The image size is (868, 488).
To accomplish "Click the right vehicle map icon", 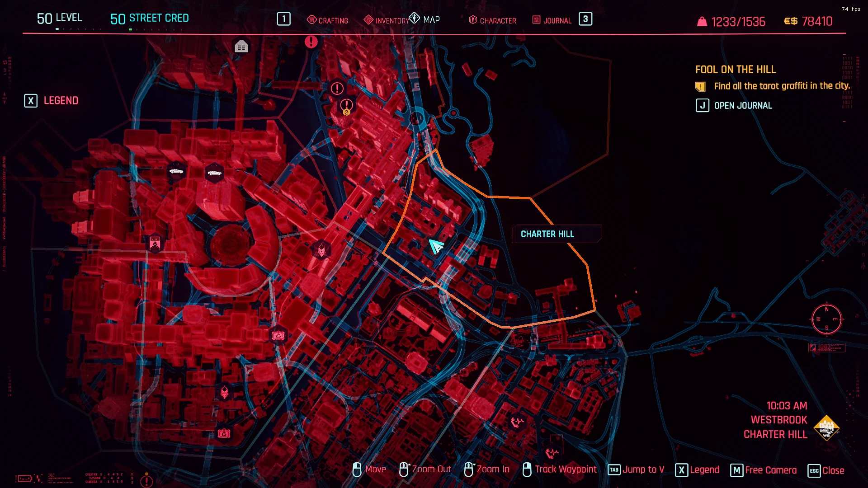I will [214, 173].
